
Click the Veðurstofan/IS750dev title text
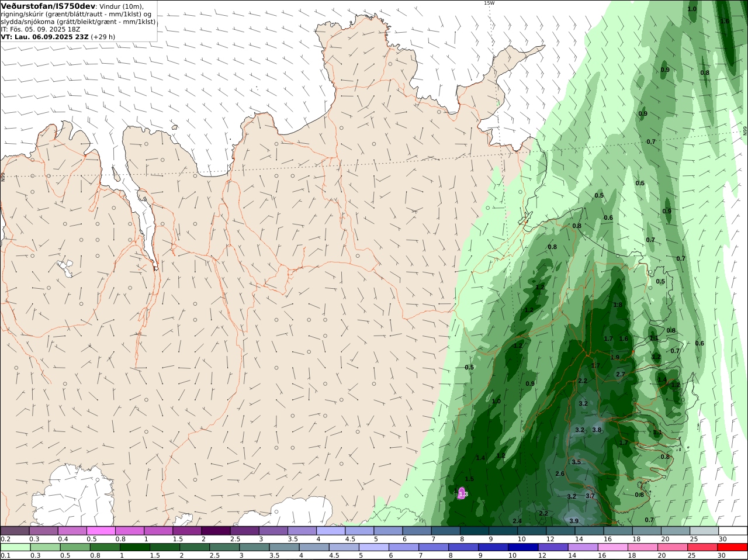coord(48,6)
